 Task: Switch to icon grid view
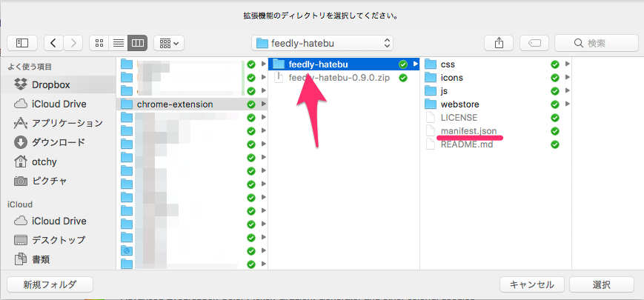click(x=99, y=43)
